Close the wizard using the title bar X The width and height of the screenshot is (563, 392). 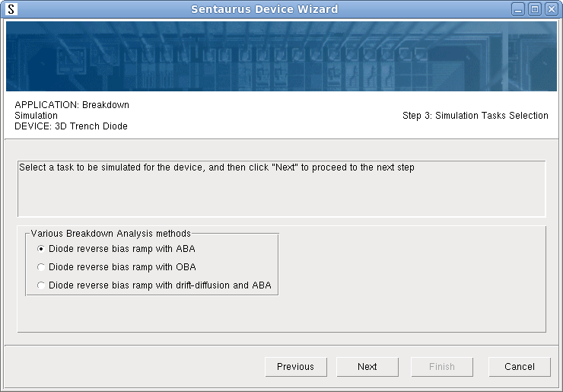click(551, 9)
